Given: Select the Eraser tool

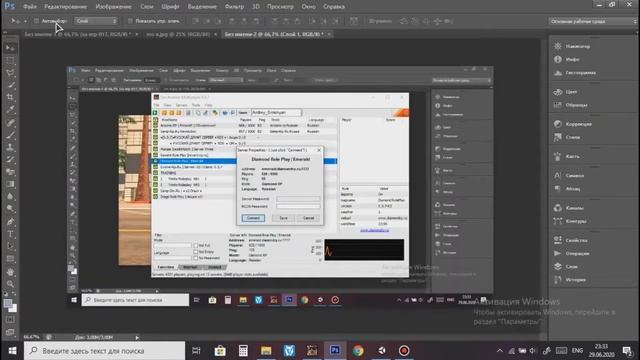Looking at the screenshot, I should pos(10,172).
